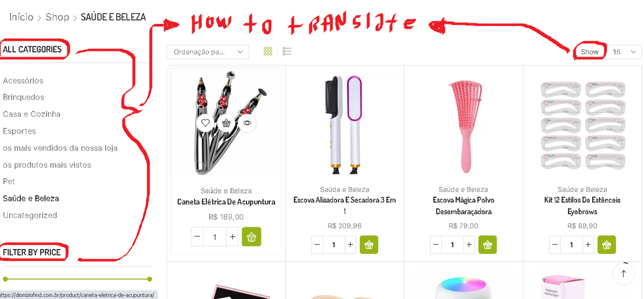
Task: Open the Ordenação sorting dropdown
Action: point(208,51)
